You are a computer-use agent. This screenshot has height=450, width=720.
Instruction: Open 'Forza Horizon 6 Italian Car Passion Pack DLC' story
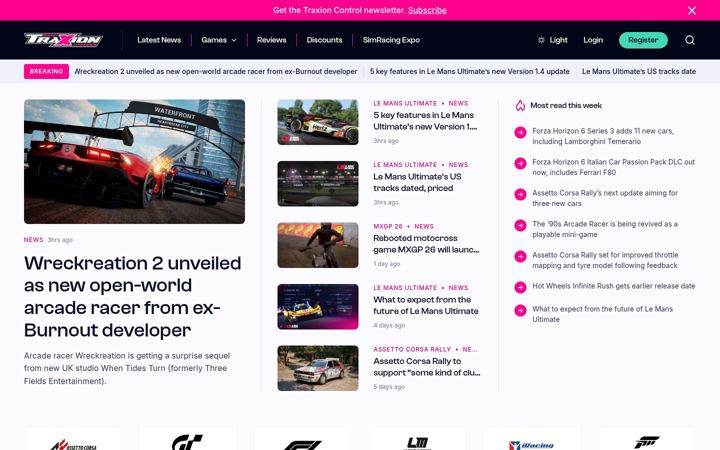(x=613, y=167)
